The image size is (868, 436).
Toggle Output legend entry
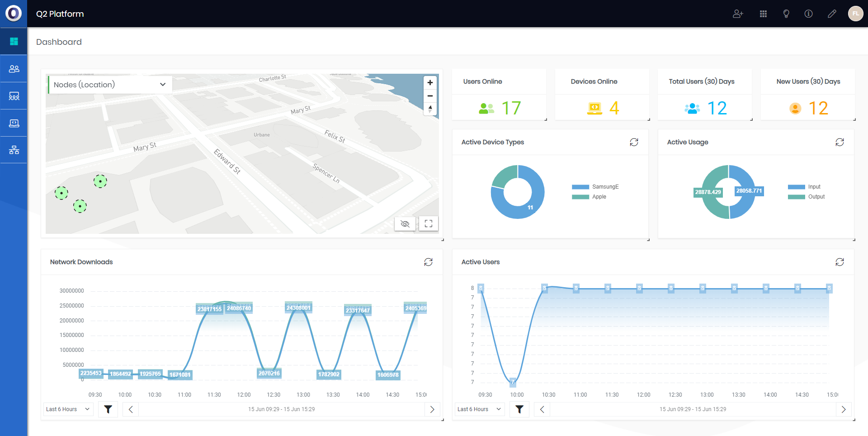coord(806,197)
